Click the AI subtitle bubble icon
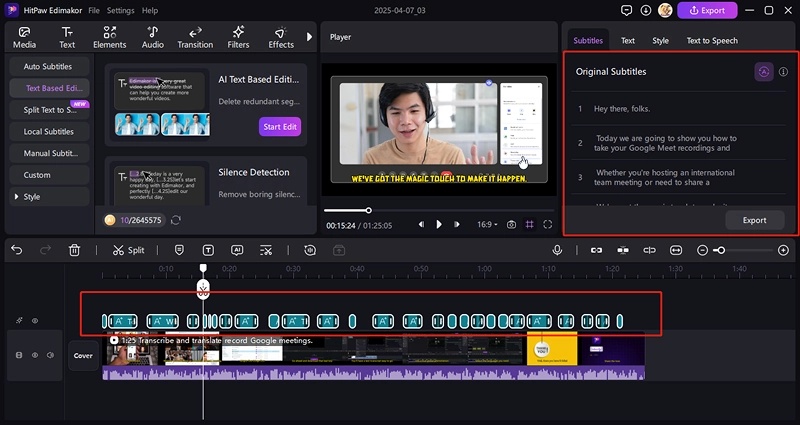Viewport: 800px width, 425px height. point(237,250)
